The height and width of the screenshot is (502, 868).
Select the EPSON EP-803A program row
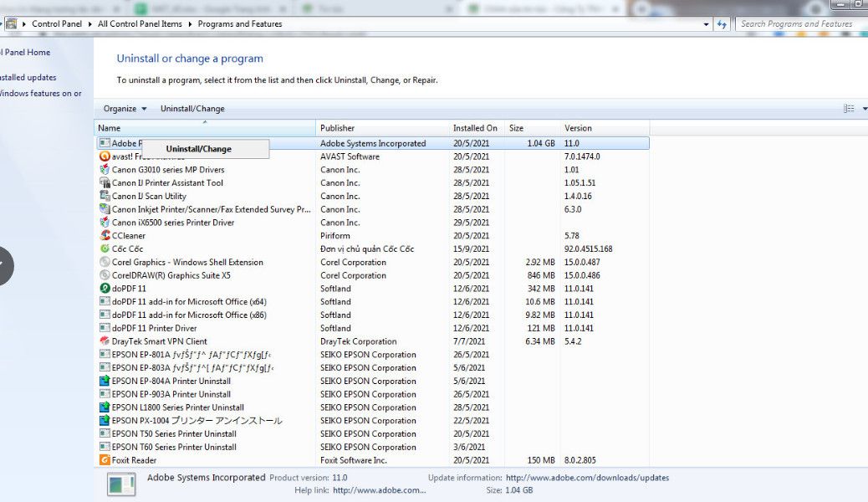click(x=372, y=368)
